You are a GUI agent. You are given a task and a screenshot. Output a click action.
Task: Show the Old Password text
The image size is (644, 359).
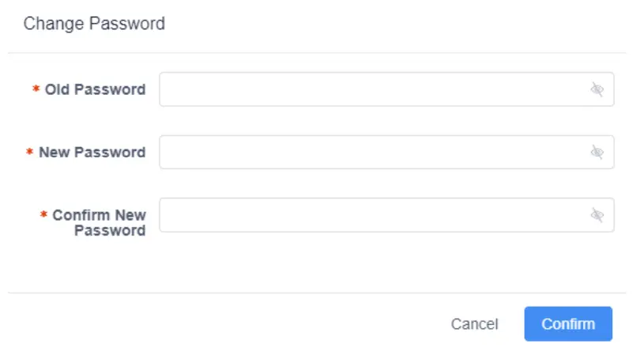[x=597, y=89]
